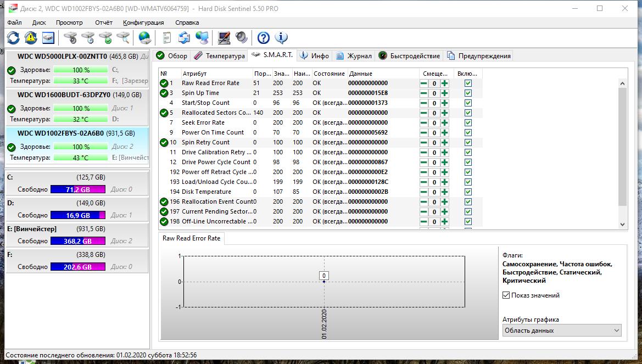
Task: Uncheck the Raw Read Error Rate checkbox
Action: point(468,83)
